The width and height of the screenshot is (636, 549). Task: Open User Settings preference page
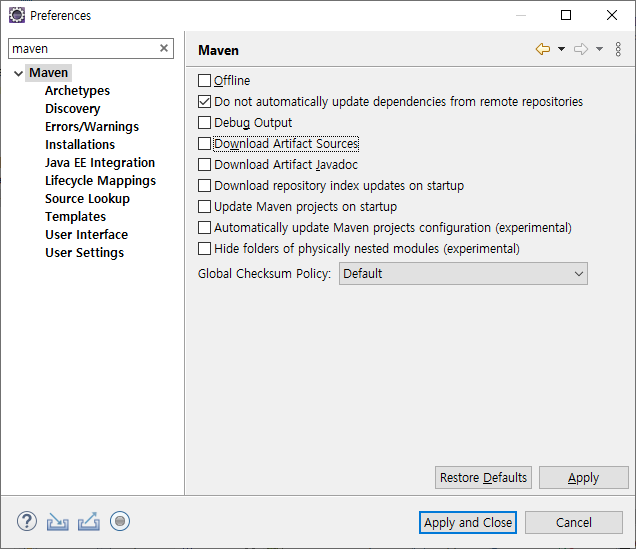[84, 253]
